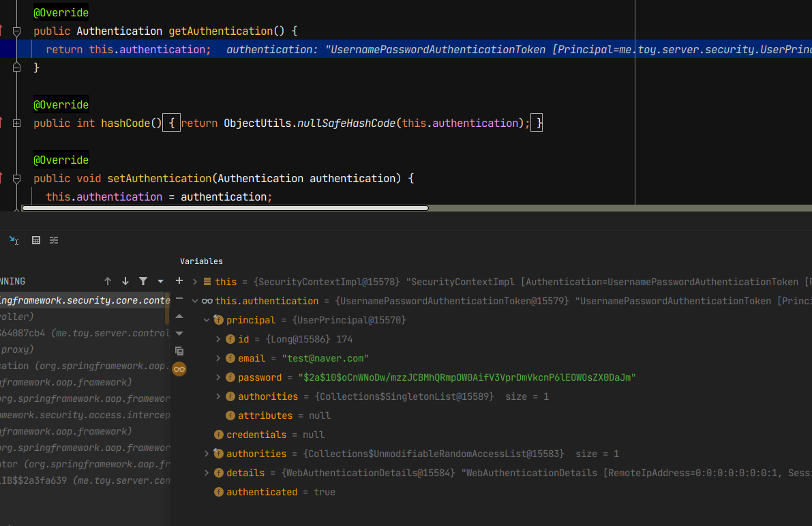Move watch down with triangle icon

179,334
